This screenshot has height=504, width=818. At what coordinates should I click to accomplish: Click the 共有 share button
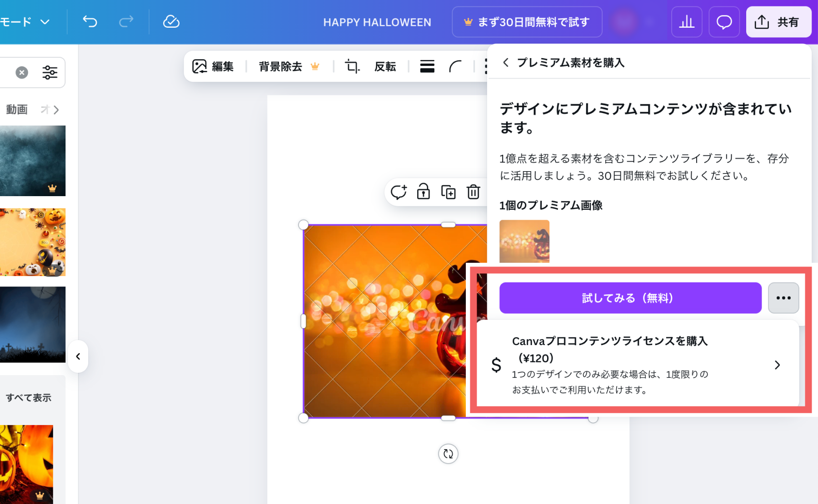(x=778, y=22)
